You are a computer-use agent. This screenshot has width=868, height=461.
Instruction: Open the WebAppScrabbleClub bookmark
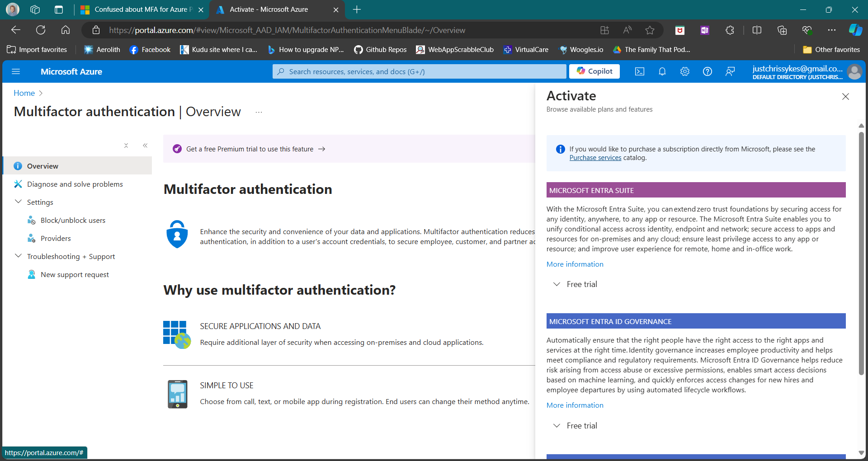point(455,50)
